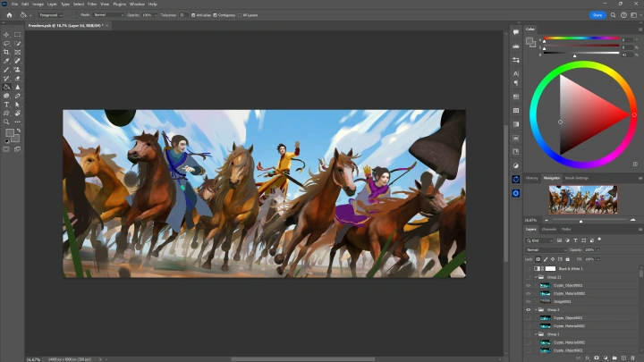Open the layer Kind filter dropdown
This screenshot has width=644, height=362.
[x=540, y=240]
